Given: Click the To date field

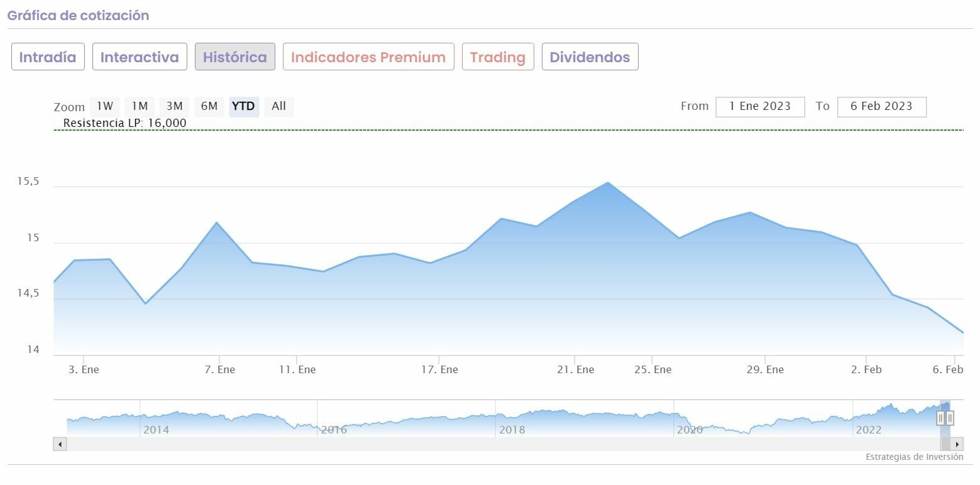Looking at the screenshot, I should (x=881, y=106).
